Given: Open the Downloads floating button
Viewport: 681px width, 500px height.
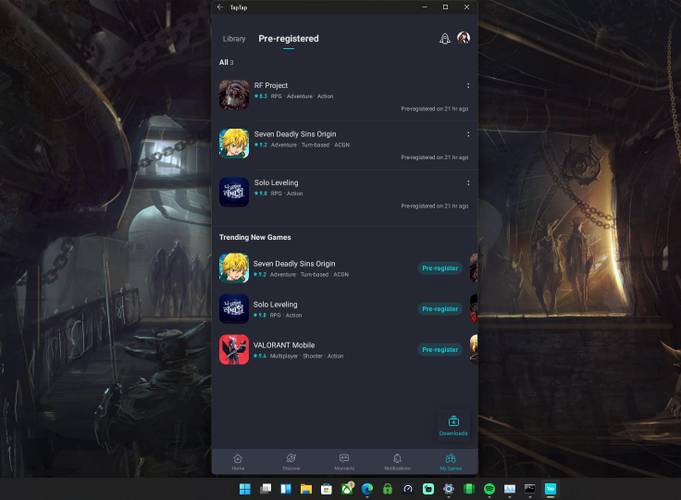Looking at the screenshot, I should (x=453, y=425).
